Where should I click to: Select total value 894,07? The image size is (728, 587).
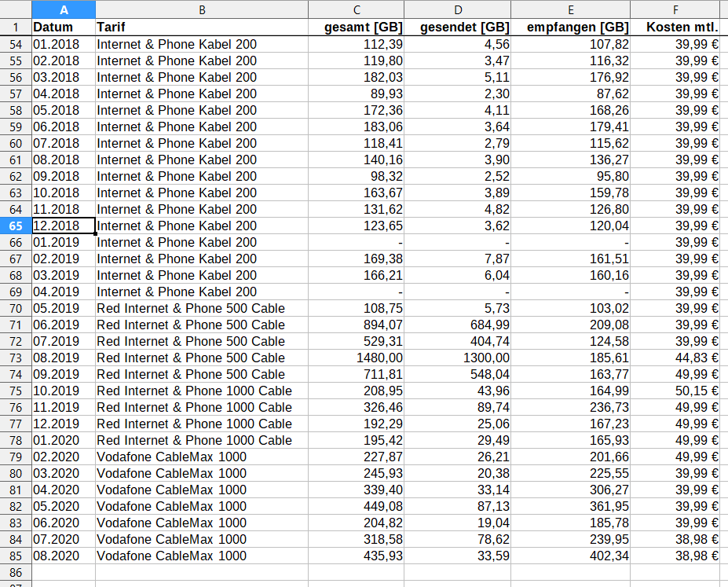tap(356, 325)
